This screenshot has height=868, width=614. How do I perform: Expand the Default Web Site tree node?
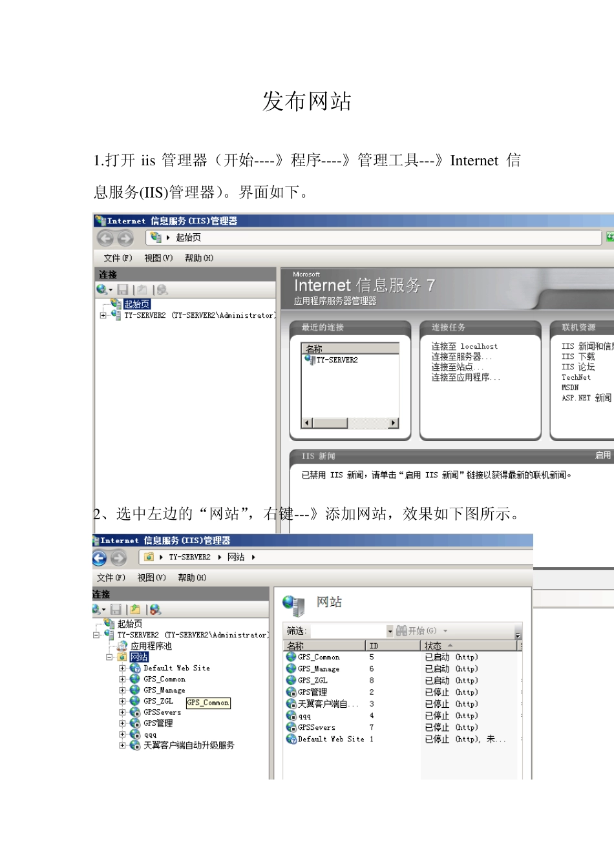tap(122, 668)
